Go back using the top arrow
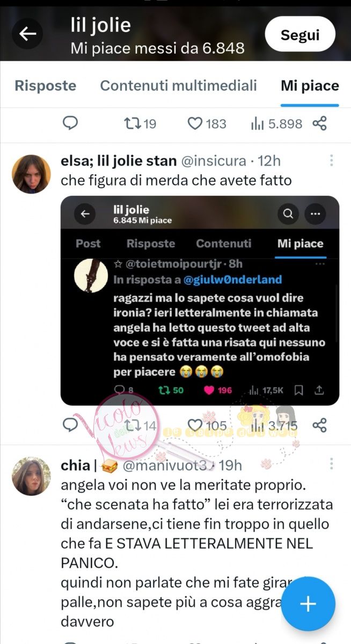Viewport: 351px width, 644px height. (x=27, y=34)
